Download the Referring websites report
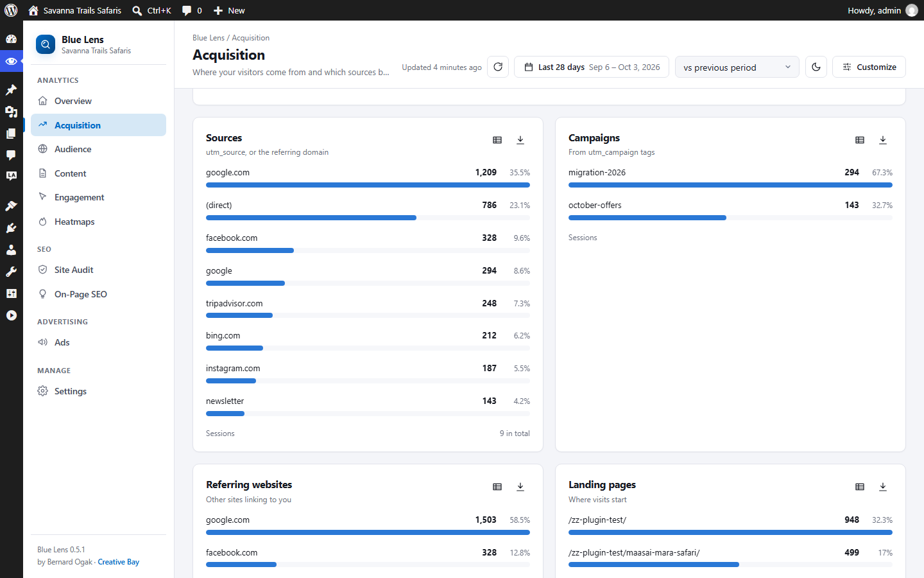 [520, 487]
